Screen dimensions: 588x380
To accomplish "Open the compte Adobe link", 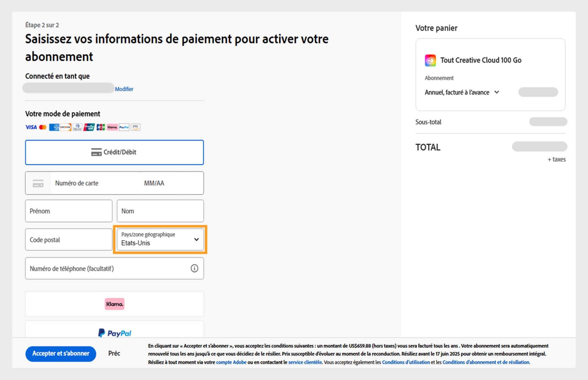I will click(x=231, y=362).
